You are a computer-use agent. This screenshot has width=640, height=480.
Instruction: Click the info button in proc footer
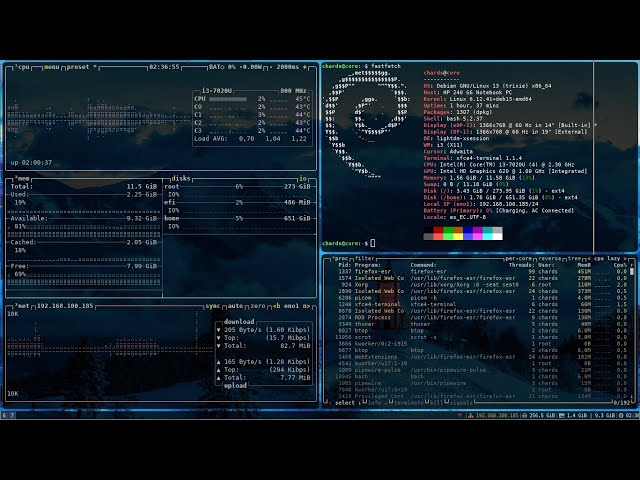pyautogui.click(x=374, y=402)
